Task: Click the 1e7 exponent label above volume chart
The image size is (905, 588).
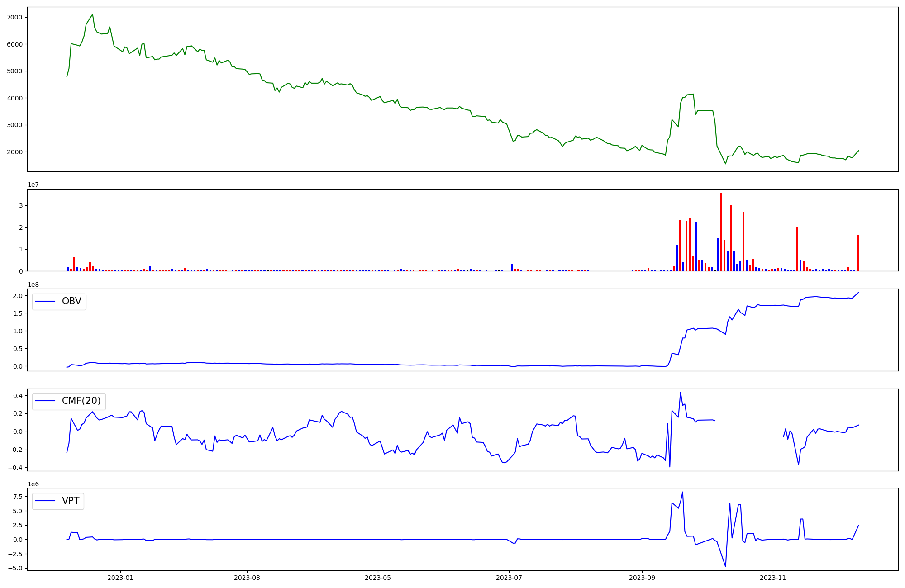Action: [33, 185]
